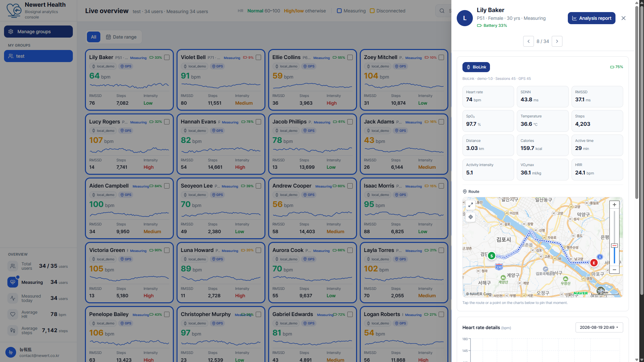The width and height of the screenshot is (644, 362).
Task: Click the Route pin icon
Action: [465, 192]
